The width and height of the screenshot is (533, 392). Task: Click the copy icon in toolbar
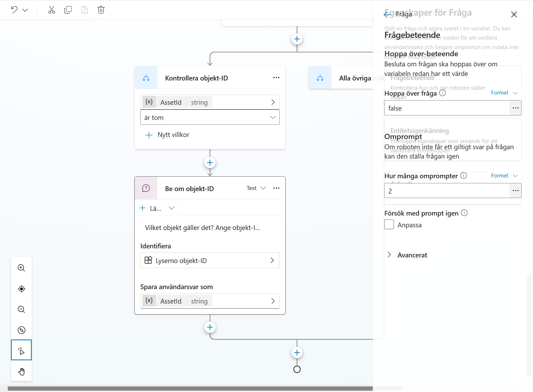pos(68,10)
